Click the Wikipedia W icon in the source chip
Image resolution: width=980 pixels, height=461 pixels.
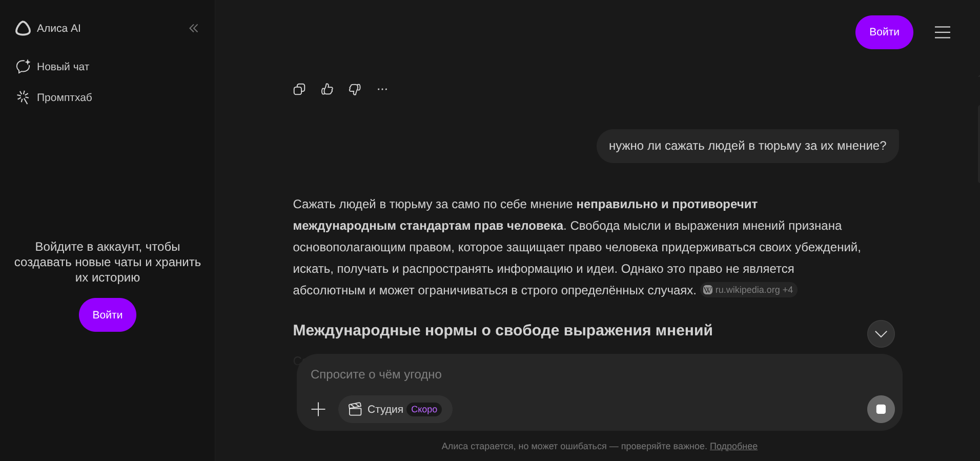point(708,290)
